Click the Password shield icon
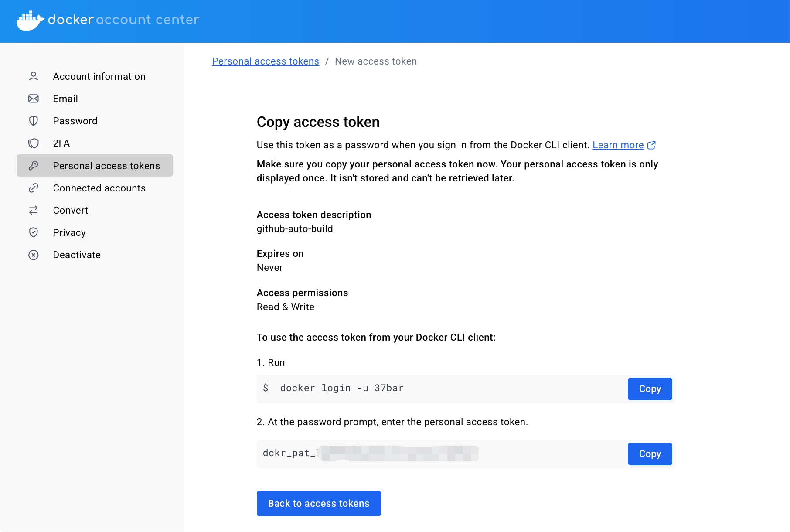 click(x=34, y=121)
